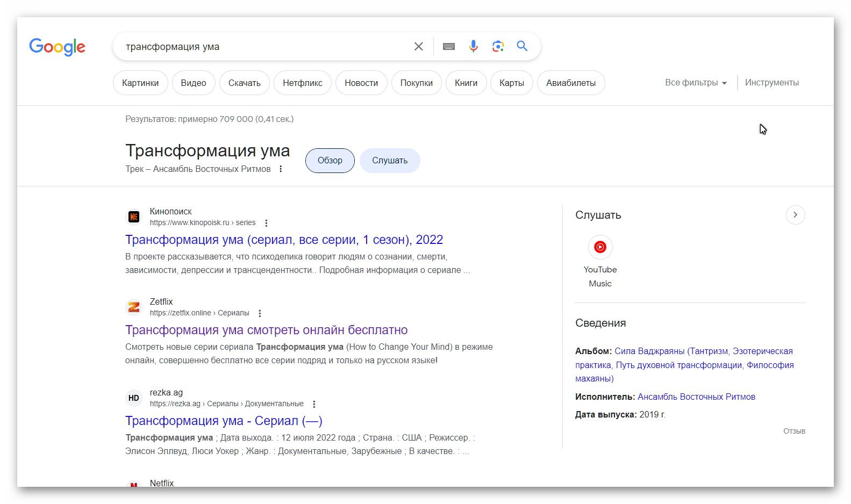Open Kinopoisk Трансформация ума series link
Viewport: 851px width, 504px height.
[x=284, y=240]
